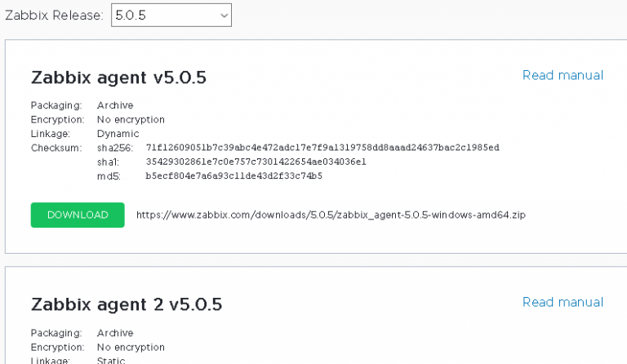Open Read manual for Zabbix agent v5.0.5

(x=563, y=75)
